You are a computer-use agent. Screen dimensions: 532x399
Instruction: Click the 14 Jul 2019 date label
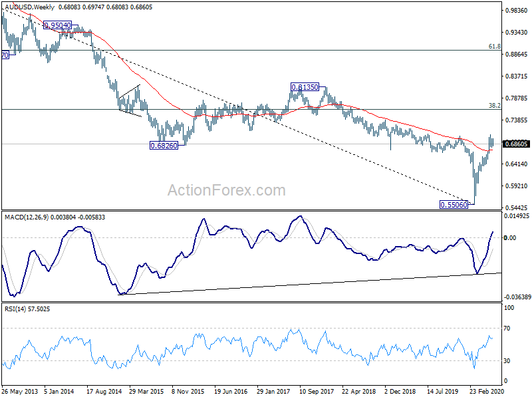(x=444, y=391)
